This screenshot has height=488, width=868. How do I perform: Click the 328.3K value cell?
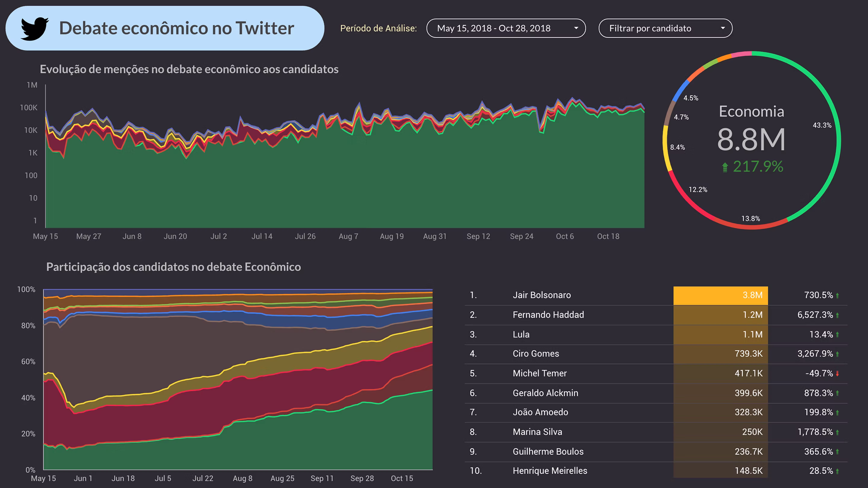tap(720, 412)
